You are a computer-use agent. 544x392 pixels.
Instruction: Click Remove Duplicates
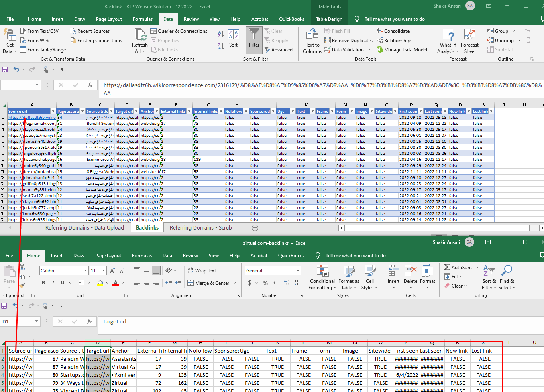(348, 41)
